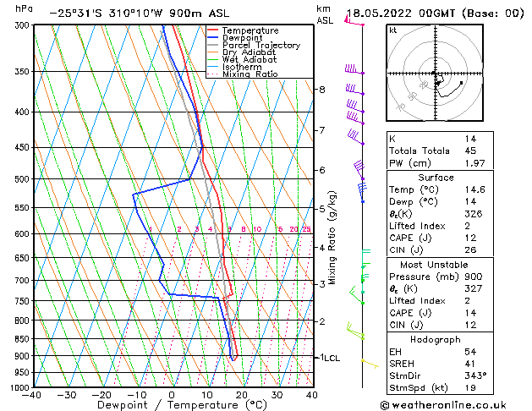Screen dimensions: 532x411
Task: Click the PW (cm) value 1.97
Action: coord(474,163)
